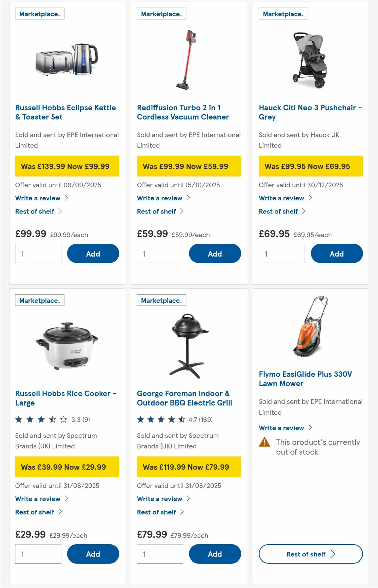Screen dimensions: 378x588
Task: Add the Rediffusion Turbo vacuum to basket
Action: click(x=215, y=253)
